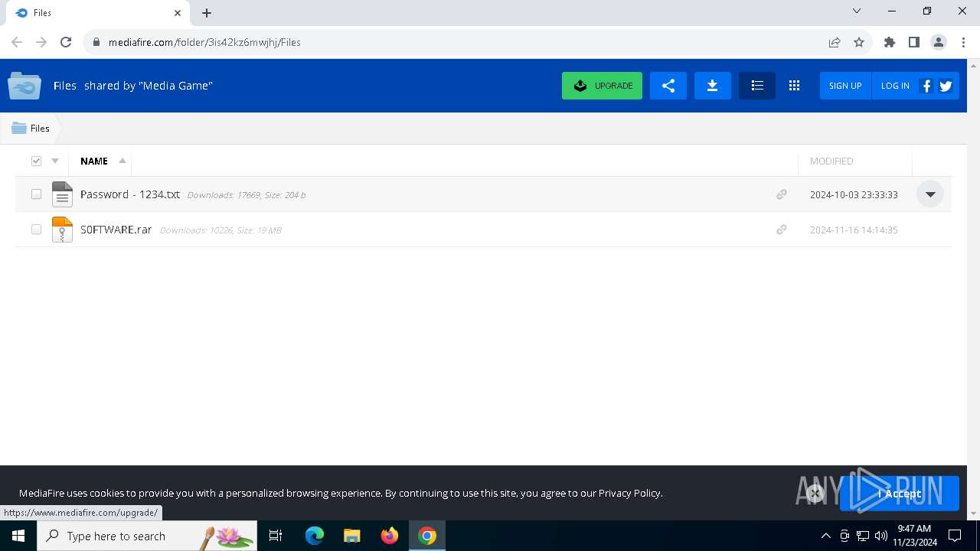Open Microsoft Edge from taskbar
This screenshot has width=980, height=551.
point(315,536)
